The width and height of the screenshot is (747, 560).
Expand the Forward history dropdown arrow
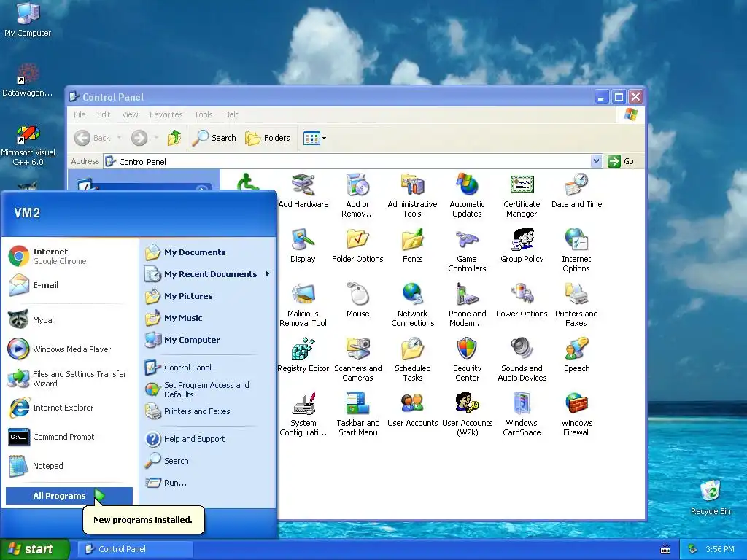[156, 138]
